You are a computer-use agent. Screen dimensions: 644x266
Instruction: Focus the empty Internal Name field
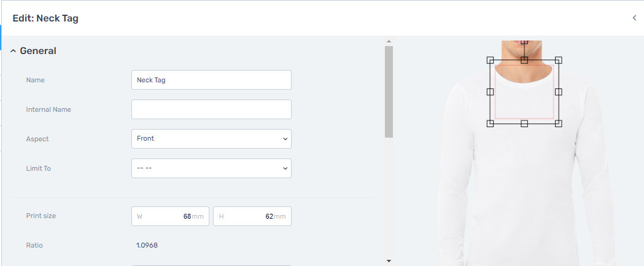212,109
